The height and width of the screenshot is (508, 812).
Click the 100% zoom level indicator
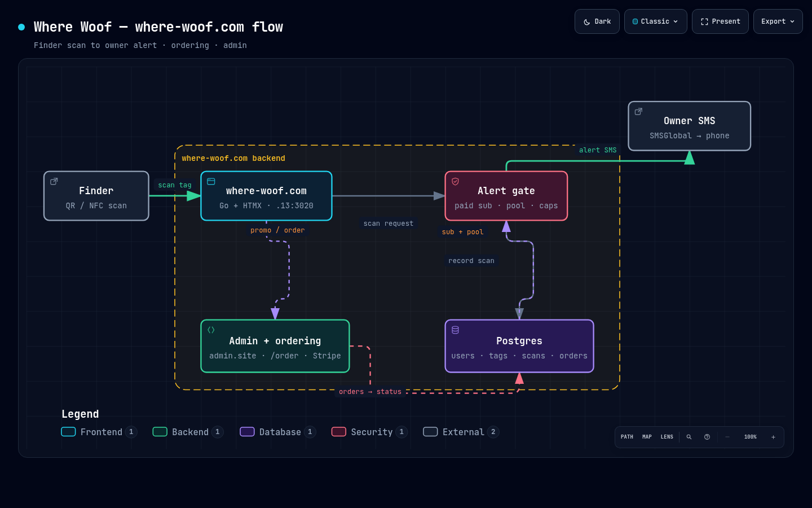[750, 437]
